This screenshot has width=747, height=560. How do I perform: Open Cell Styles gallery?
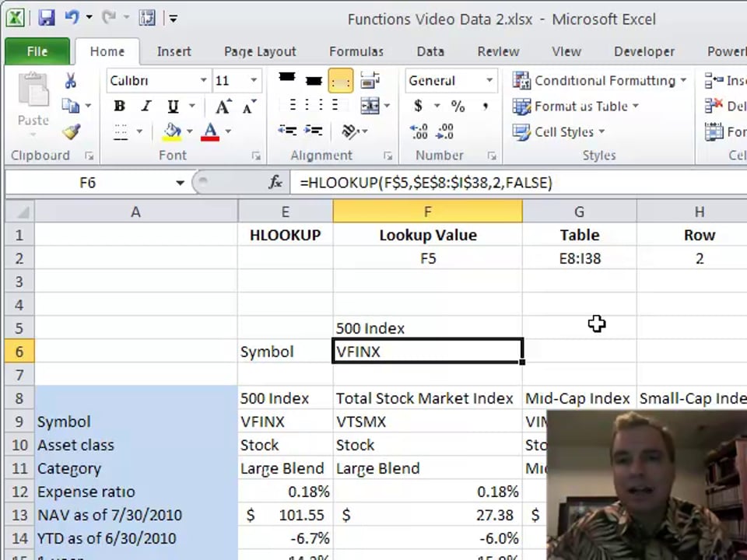559,132
